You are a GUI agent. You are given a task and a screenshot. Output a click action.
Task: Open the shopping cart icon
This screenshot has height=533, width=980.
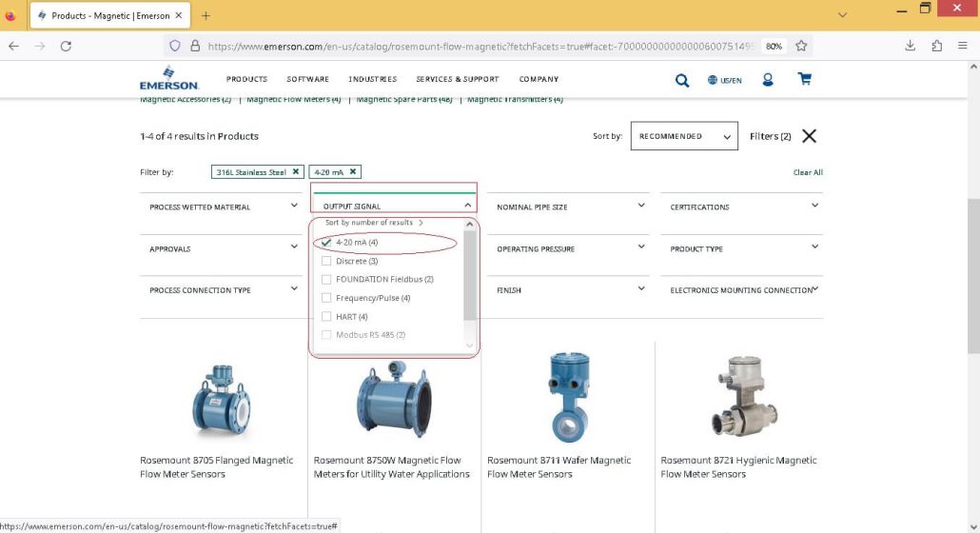coord(804,79)
